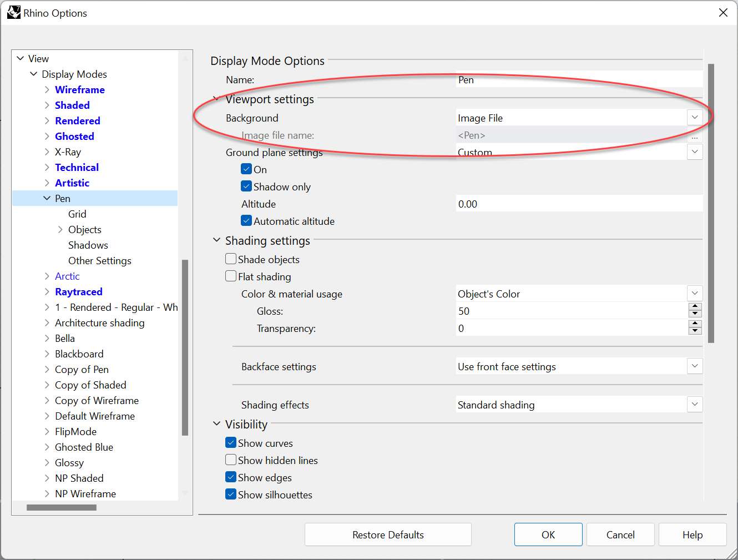Click the browse ellipsis for image file name
Image resolution: width=738 pixels, height=560 pixels.
(695, 135)
